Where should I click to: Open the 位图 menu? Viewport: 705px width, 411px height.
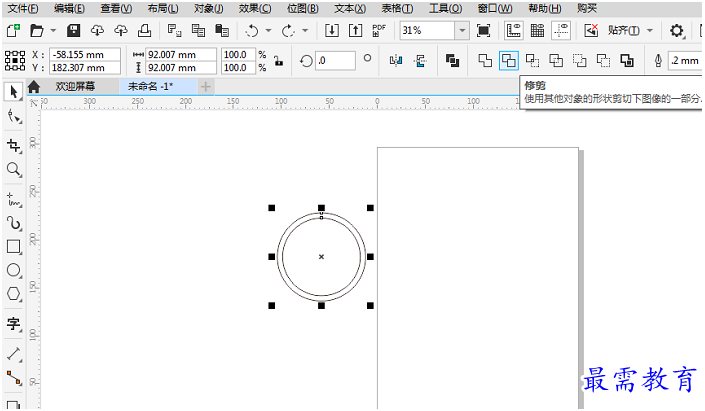click(303, 9)
